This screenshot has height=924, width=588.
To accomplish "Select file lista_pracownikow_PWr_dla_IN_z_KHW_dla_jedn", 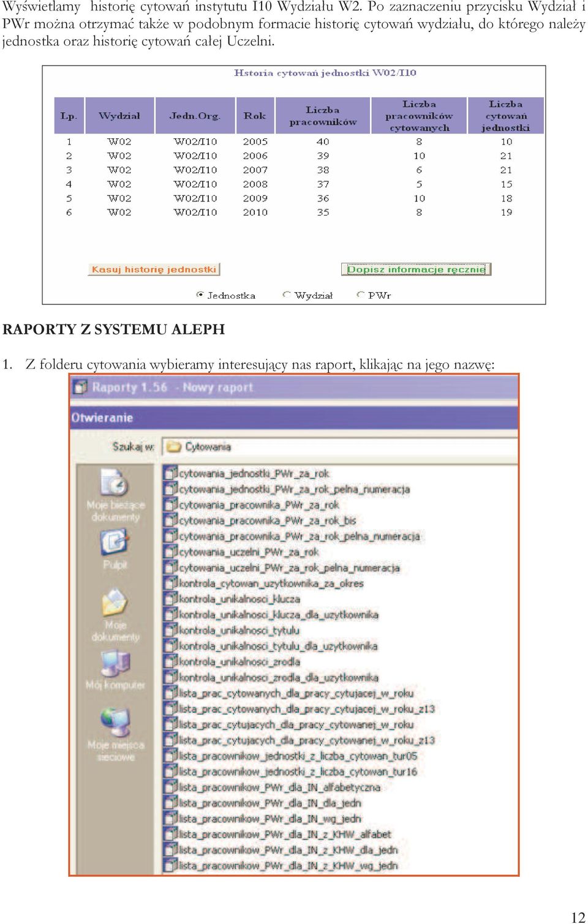I will pyautogui.click(x=288, y=850).
